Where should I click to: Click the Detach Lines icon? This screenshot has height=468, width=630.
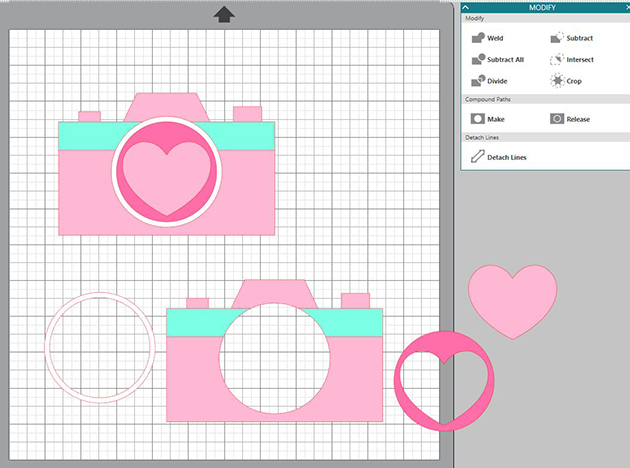(x=478, y=157)
